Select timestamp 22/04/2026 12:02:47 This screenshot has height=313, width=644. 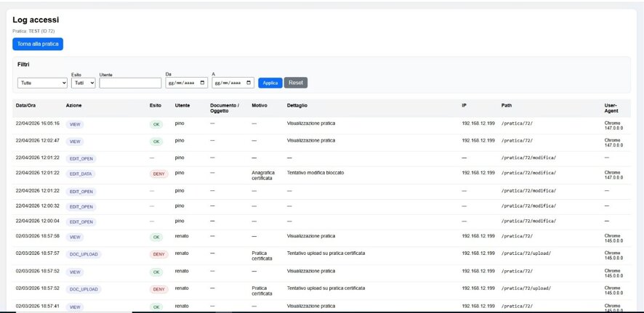37,140
